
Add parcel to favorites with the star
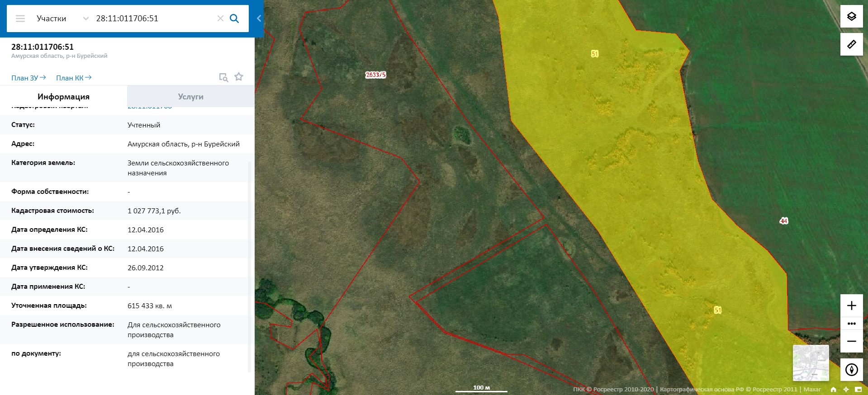(x=239, y=77)
